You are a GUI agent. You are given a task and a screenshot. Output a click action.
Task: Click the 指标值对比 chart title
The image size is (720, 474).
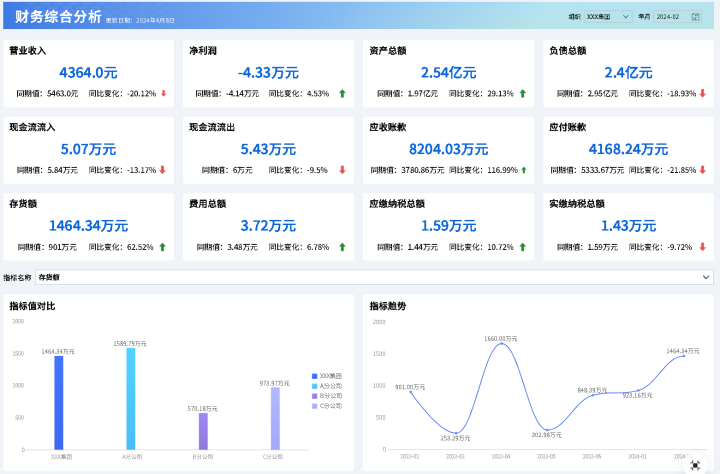click(32, 306)
